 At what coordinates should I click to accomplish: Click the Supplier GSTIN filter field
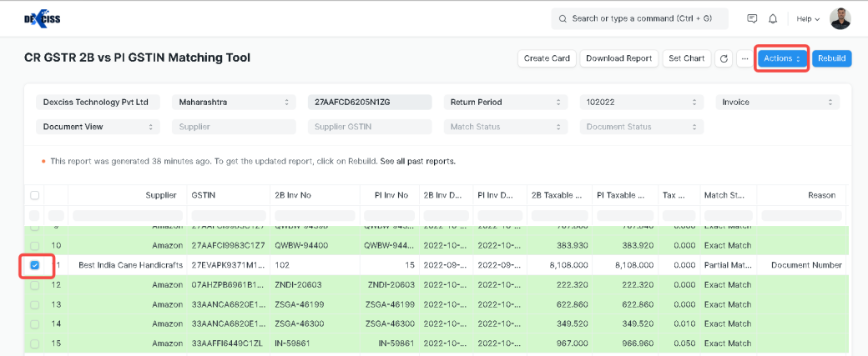pos(369,127)
